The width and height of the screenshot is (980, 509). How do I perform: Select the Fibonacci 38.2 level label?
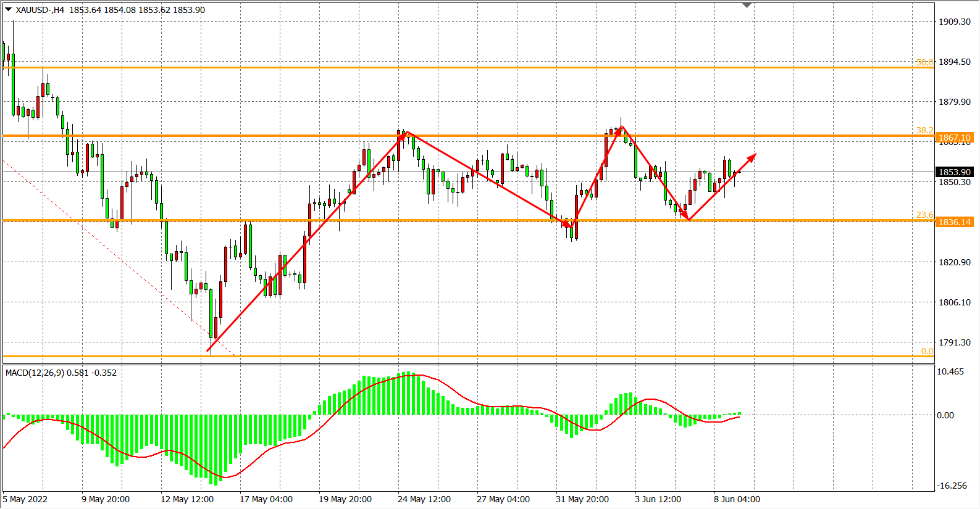click(924, 130)
